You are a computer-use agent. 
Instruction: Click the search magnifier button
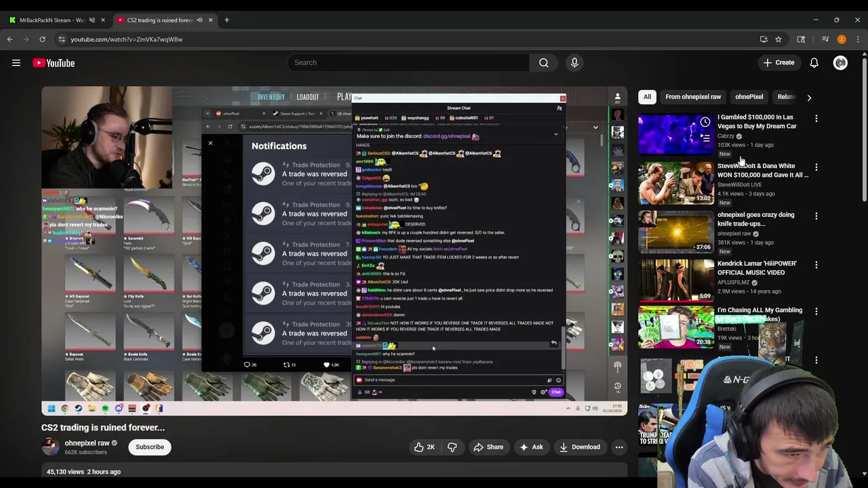point(544,63)
